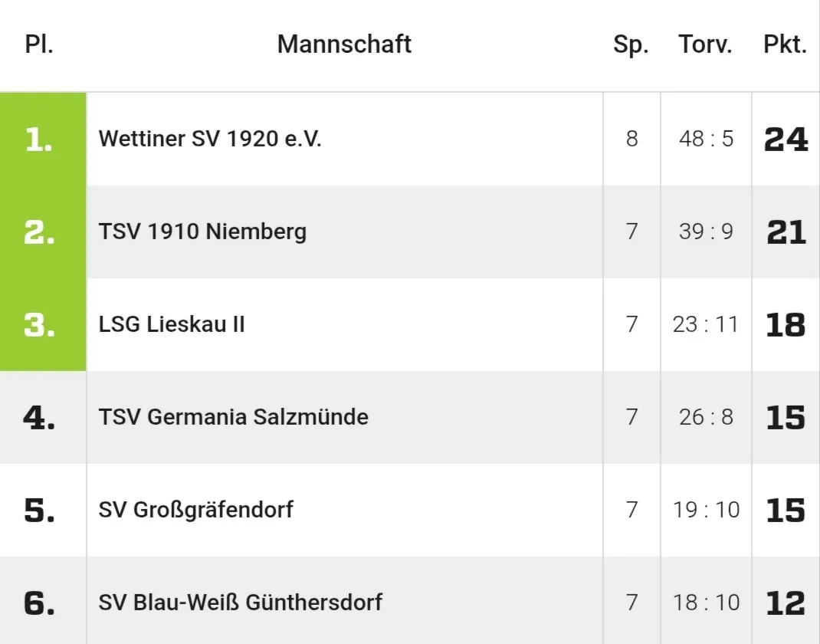
Task: Select the 21 points value for Niemberg
Action: point(786,232)
